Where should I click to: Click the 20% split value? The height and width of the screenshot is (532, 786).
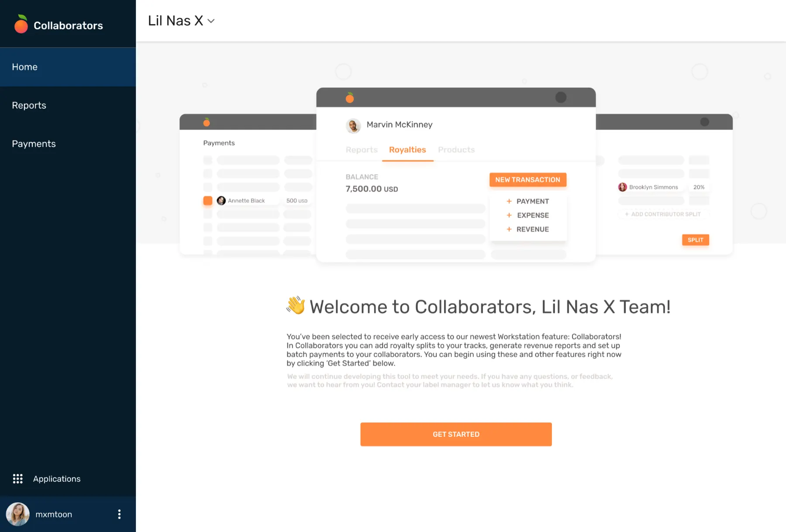[699, 187]
